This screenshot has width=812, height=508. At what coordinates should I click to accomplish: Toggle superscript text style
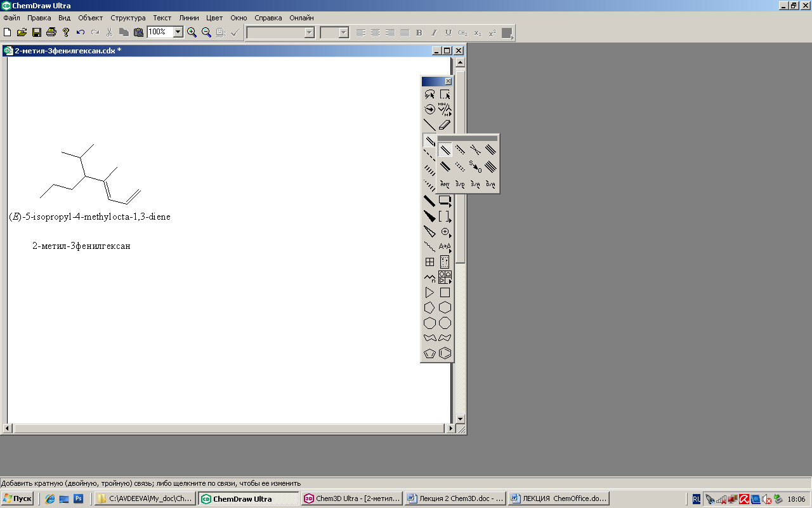click(x=492, y=32)
